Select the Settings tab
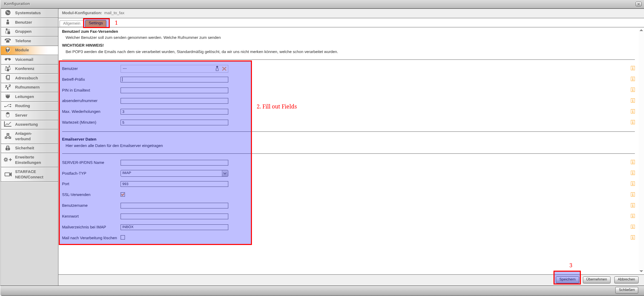644x296 pixels. point(96,23)
